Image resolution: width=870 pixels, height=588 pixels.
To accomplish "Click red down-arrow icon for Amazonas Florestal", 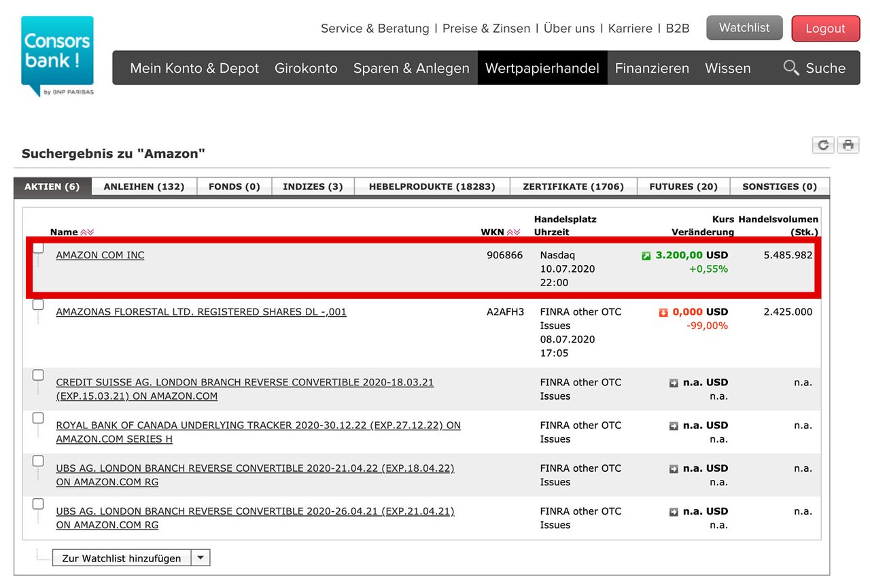I will (x=663, y=313).
